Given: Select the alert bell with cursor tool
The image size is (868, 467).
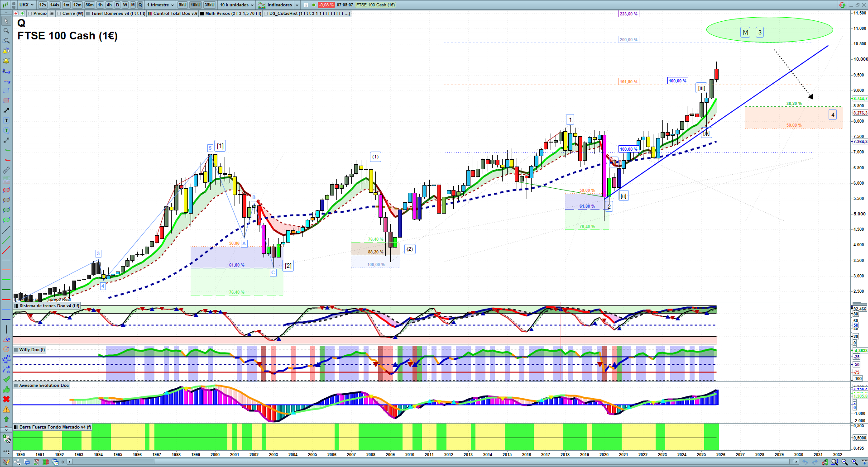Looking at the screenshot, I should 6,51.
